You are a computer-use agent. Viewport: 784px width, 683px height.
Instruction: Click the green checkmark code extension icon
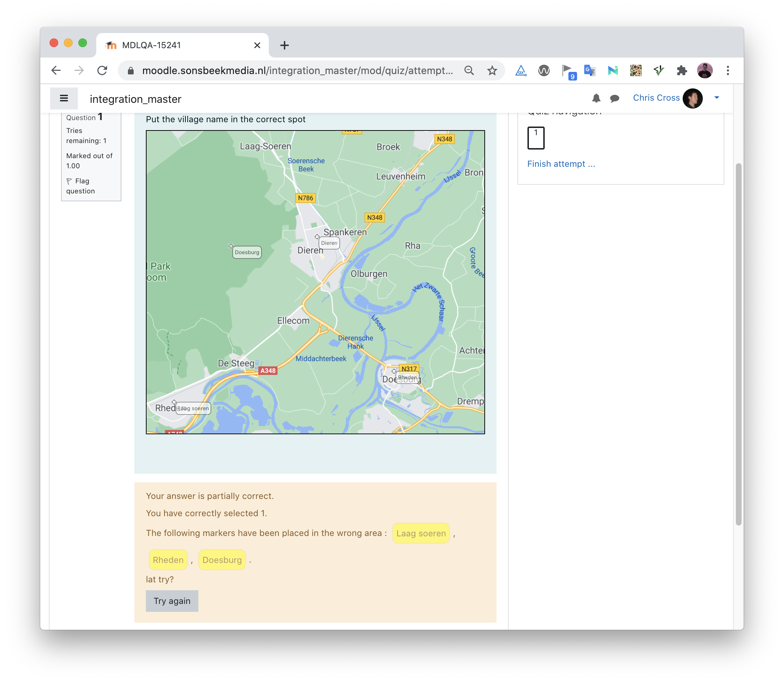(659, 70)
